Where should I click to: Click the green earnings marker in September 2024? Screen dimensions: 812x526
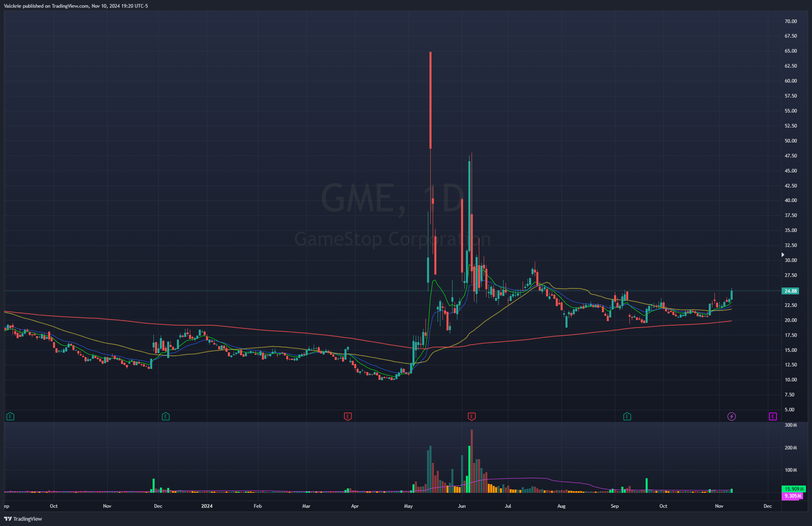point(627,416)
